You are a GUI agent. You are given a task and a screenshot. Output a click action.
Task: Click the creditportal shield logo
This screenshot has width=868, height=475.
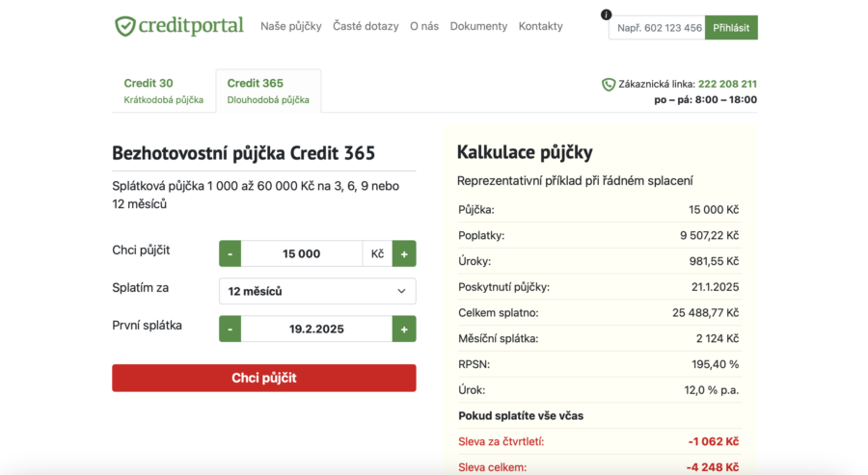125,26
